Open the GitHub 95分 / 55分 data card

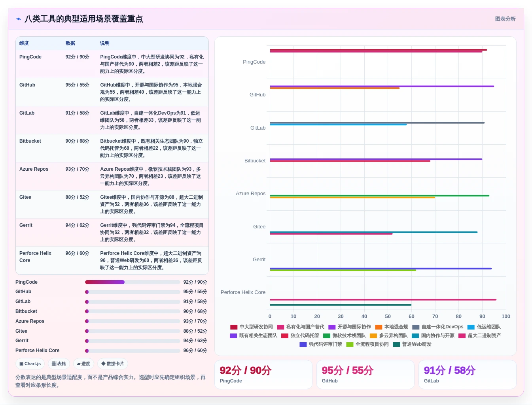click(x=365, y=375)
